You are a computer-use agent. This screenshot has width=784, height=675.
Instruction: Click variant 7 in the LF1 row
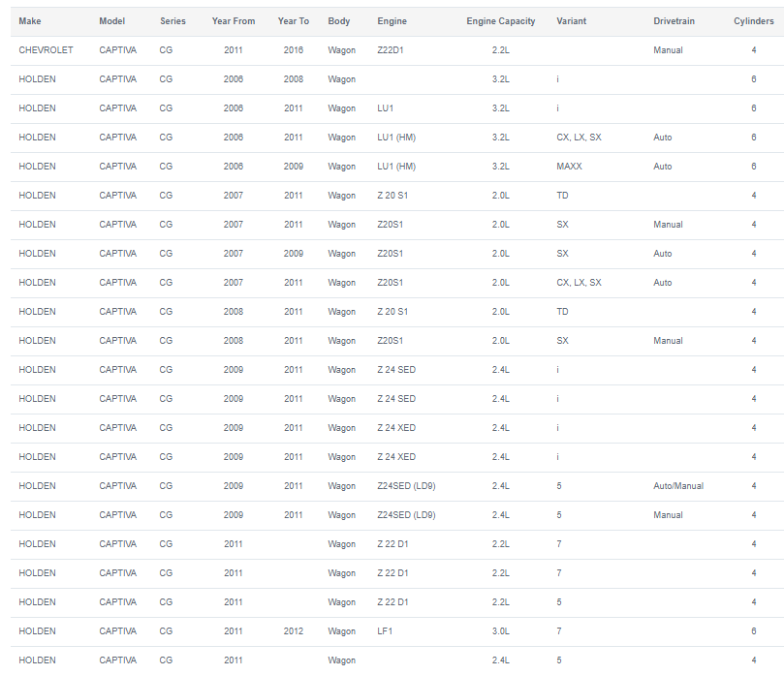pos(559,631)
